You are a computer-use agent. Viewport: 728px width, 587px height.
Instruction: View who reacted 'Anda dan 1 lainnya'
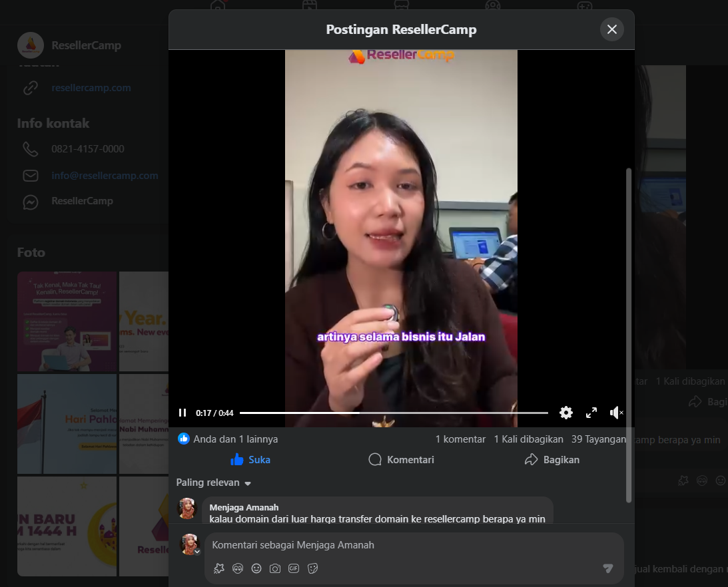coord(235,439)
